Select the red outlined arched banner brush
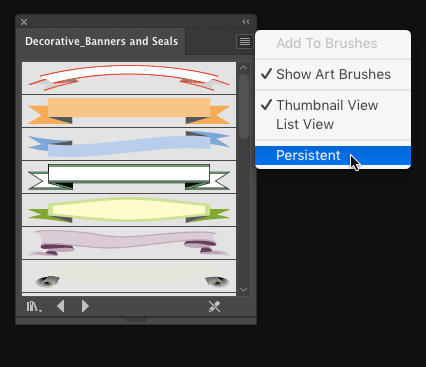The image size is (426, 367). tap(129, 78)
